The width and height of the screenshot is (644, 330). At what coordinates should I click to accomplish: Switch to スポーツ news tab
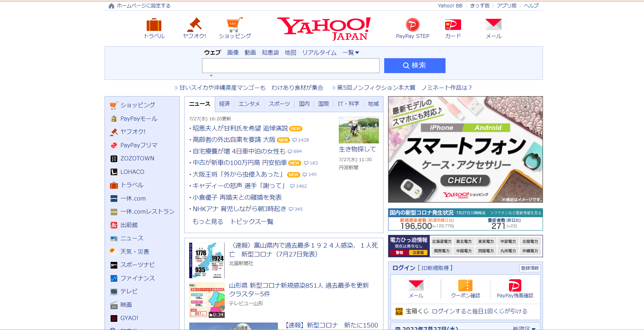point(279,104)
